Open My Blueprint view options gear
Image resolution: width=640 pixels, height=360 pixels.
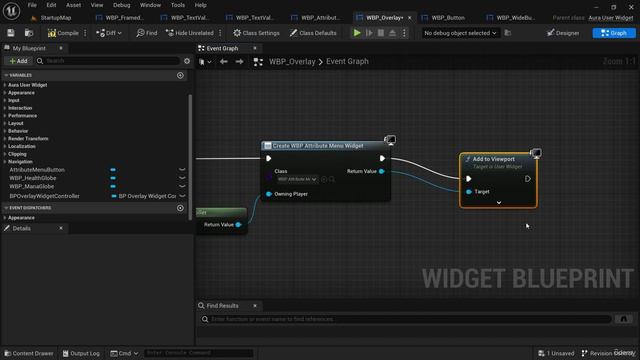pos(187,61)
